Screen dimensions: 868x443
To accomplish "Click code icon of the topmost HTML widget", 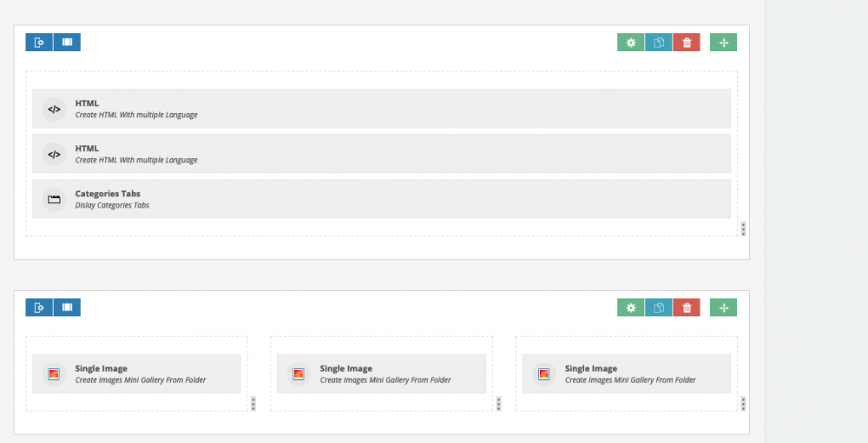I will (54, 109).
